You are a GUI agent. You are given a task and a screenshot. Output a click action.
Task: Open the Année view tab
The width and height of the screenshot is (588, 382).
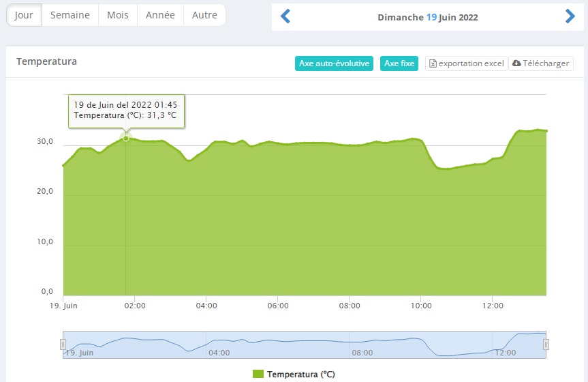[x=161, y=15]
